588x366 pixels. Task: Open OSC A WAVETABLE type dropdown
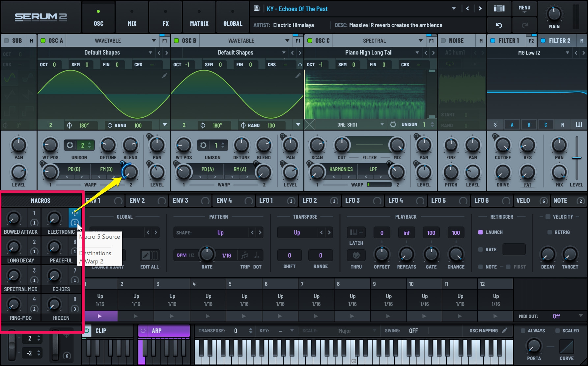point(154,41)
